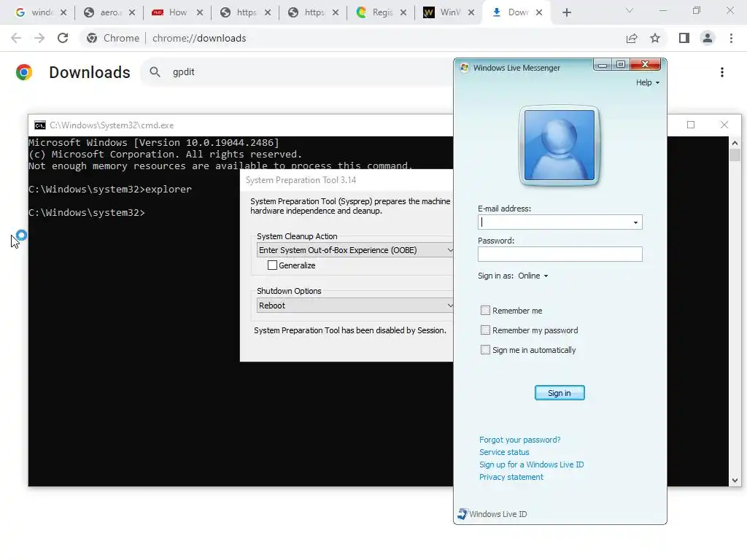Click the Messenger profile avatar picture
The height and width of the screenshot is (560, 747).
click(560, 145)
